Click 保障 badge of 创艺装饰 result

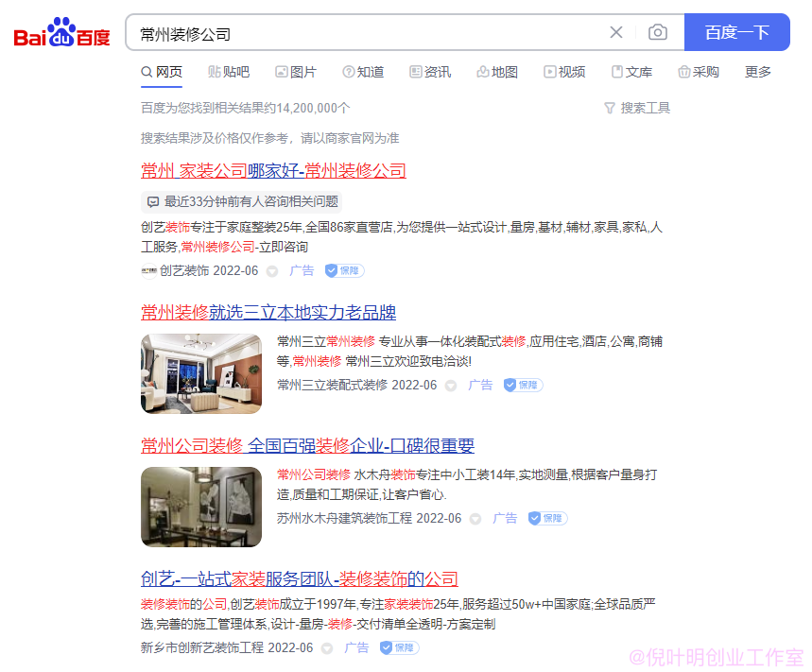click(344, 270)
